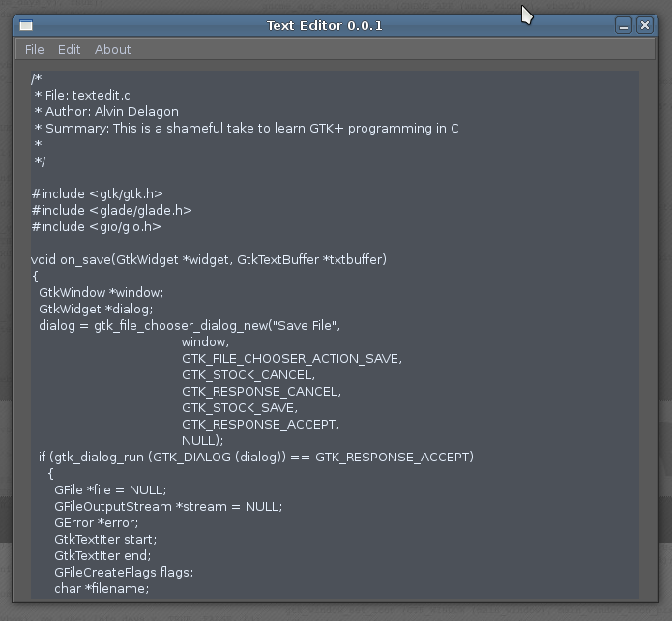Open the About menu
This screenshot has height=621, width=672.
[112, 49]
